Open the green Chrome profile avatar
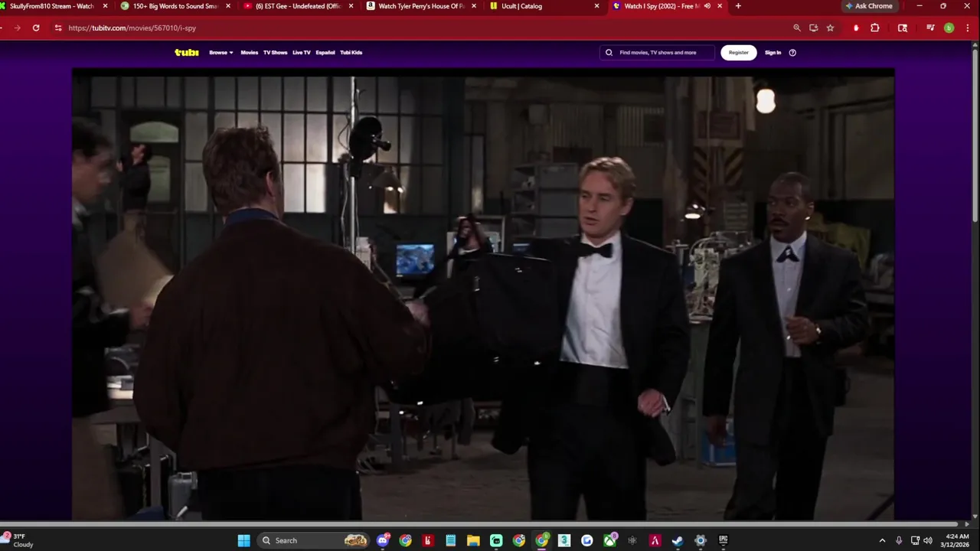 click(x=949, y=28)
